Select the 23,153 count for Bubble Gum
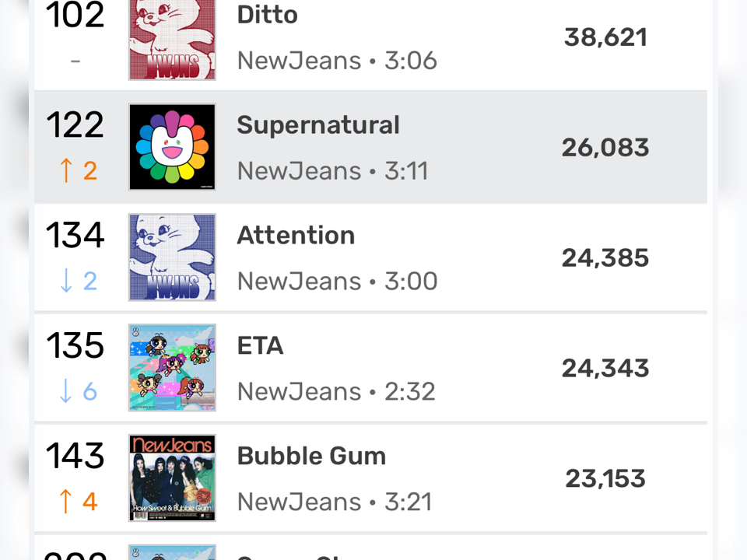The width and height of the screenshot is (747, 560). (x=605, y=478)
